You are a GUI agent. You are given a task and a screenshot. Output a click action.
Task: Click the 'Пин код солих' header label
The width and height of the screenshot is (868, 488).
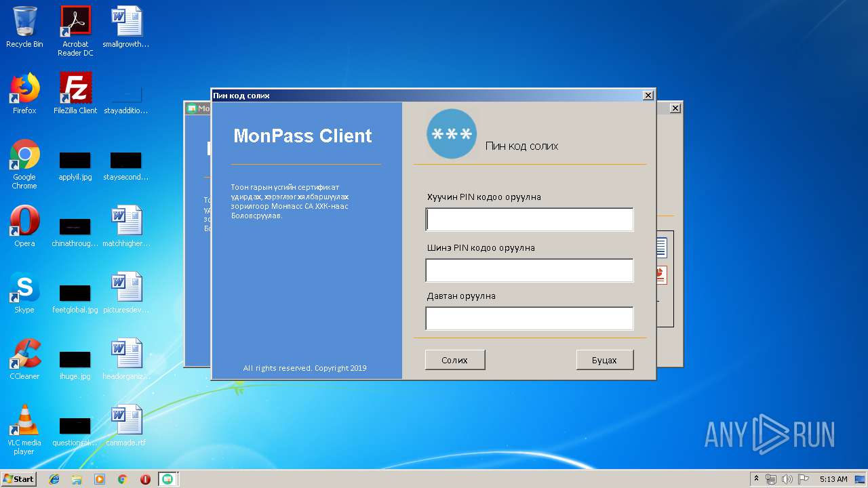click(x=522, y=146)
